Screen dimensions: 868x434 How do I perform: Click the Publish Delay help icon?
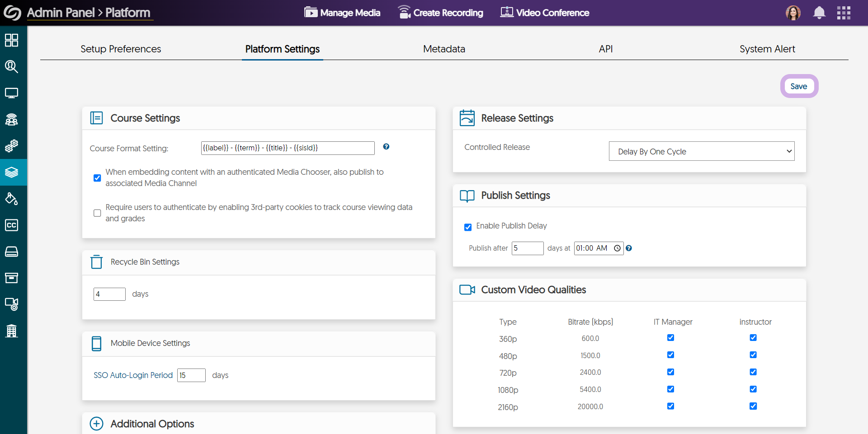629,248
